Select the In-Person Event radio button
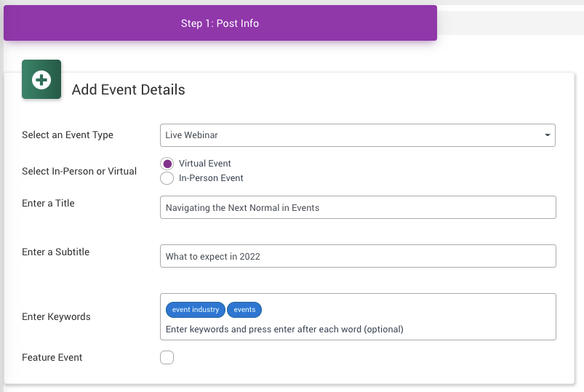 point(167,178)
